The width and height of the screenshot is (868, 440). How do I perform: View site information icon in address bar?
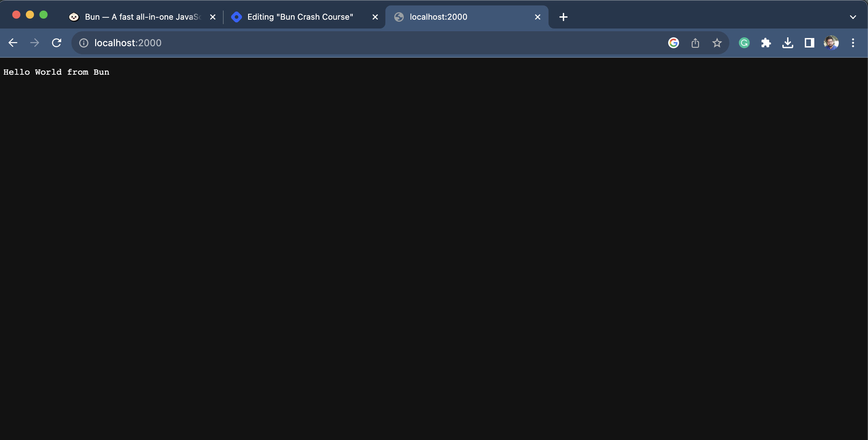(84, 43)
